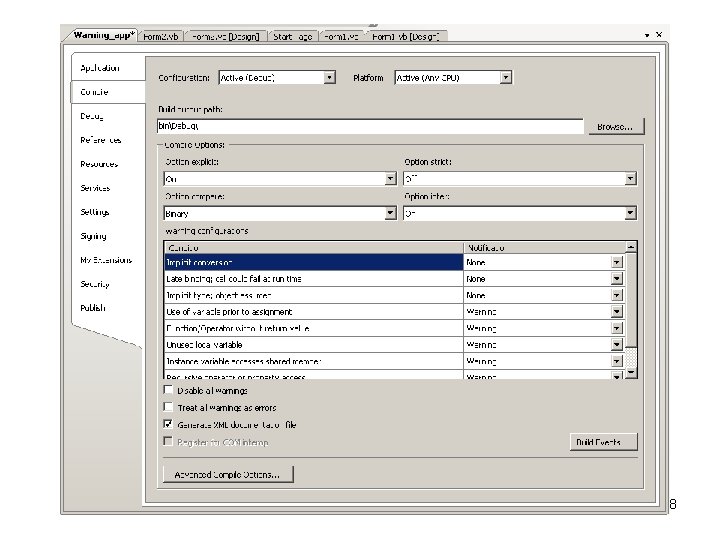Image resolution: width=720 pixels, height=540 pixels.
Task: Open the Start Page document tab
Action: click(x=292, y=36)
